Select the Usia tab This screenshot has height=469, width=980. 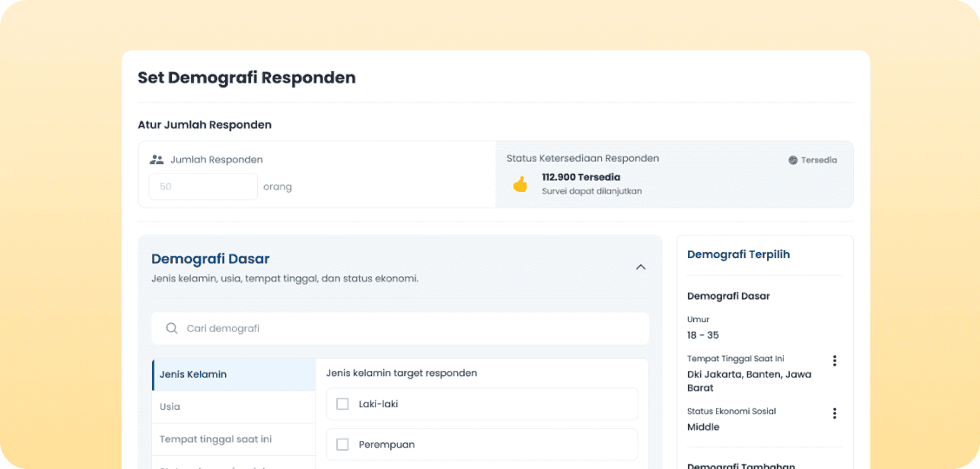[x=234, y=406]
